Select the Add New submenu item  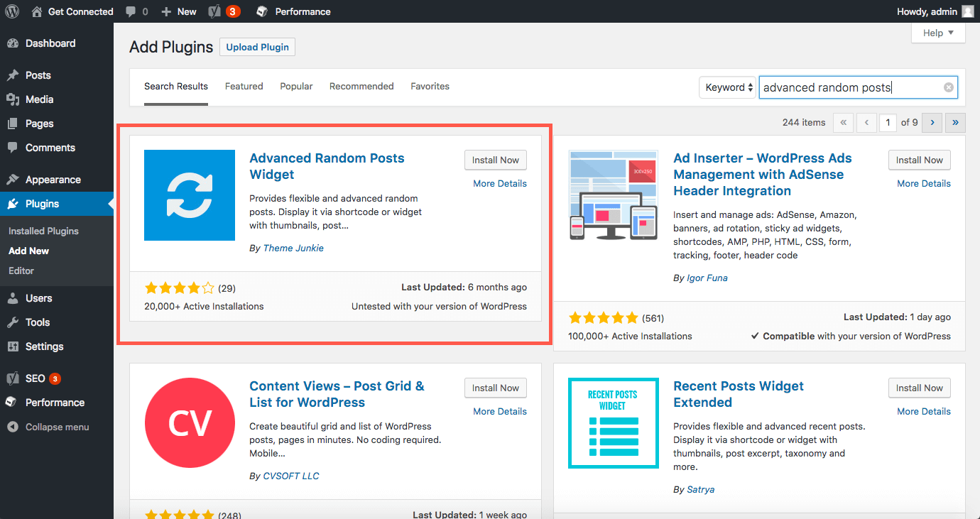click(x=28, y=251)
